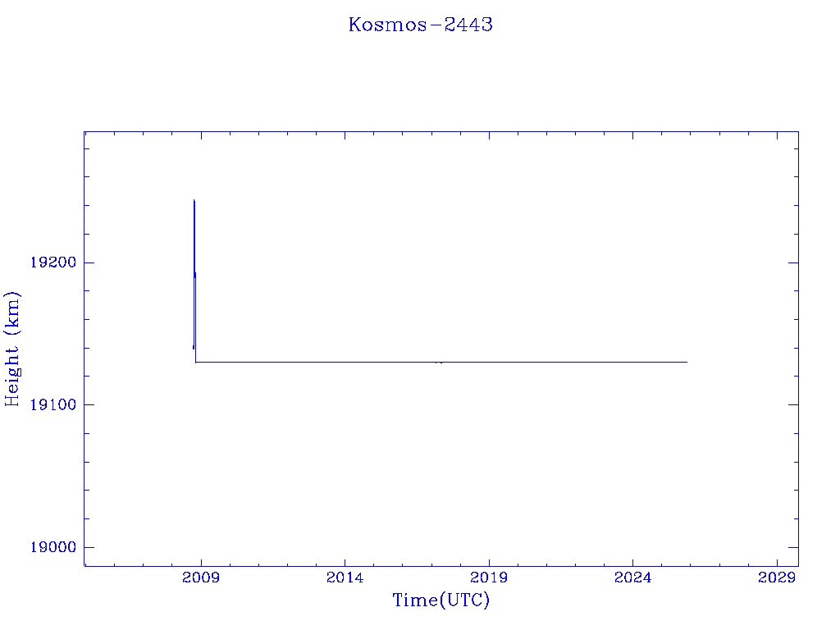Image resolution: width=840 pixels, height=630 pixels.
Task: Click the bottom of the spike where the flat line begins
Action: (195, 362)
